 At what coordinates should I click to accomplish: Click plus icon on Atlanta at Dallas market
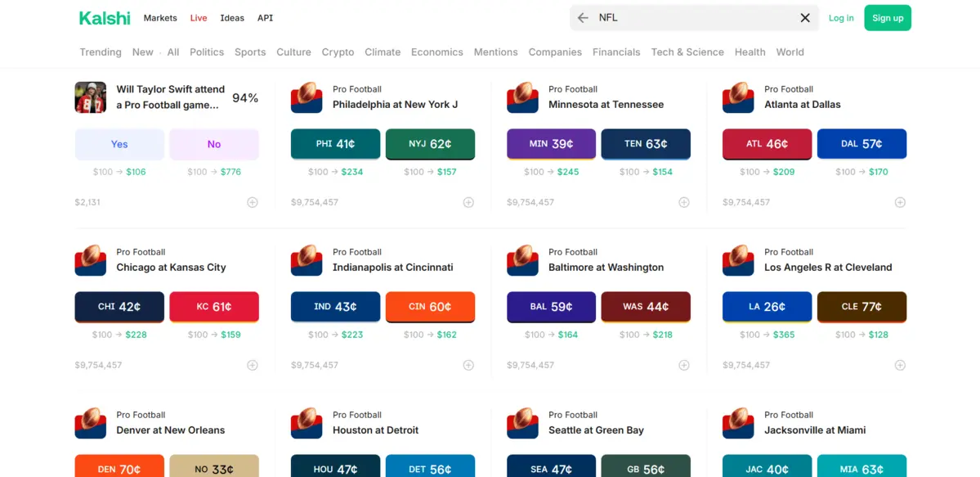(900, 202)
